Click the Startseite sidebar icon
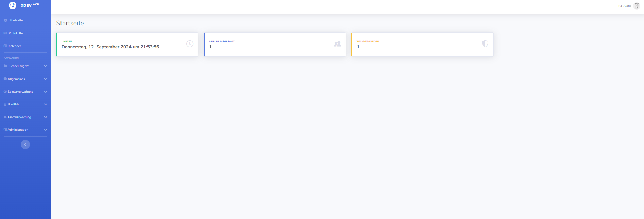Viewport: 644px width, 219px height. 5,20
